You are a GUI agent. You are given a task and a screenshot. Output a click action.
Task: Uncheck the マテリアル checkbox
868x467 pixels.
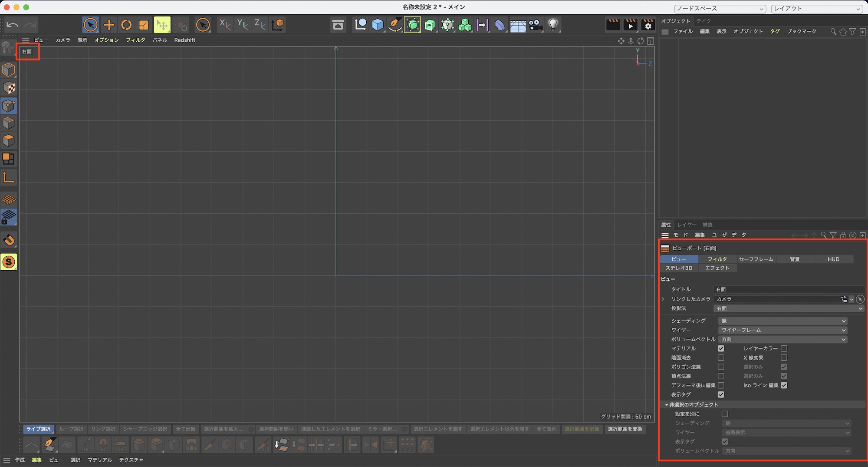coord(721,348)
